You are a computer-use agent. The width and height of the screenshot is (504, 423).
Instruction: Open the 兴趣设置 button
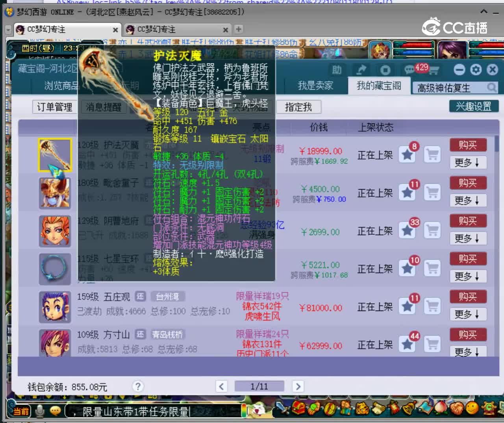pyautogui.click(x=474, y=106)
